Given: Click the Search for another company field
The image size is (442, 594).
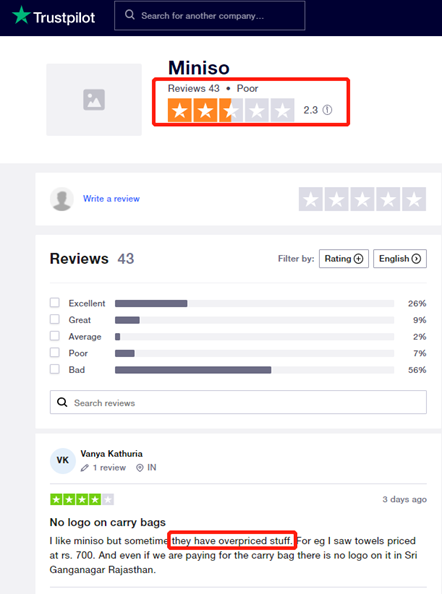Looking at the screenshot, I should tap(210, 16).
